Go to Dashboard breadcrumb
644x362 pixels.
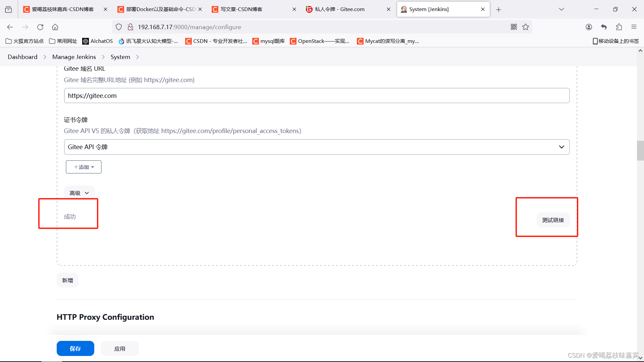22,57
